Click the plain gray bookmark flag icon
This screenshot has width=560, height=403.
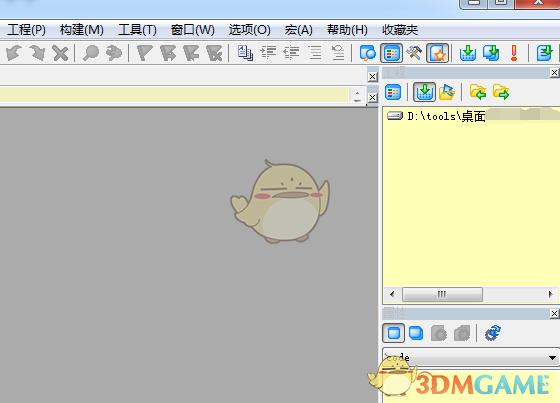(145, 53)
